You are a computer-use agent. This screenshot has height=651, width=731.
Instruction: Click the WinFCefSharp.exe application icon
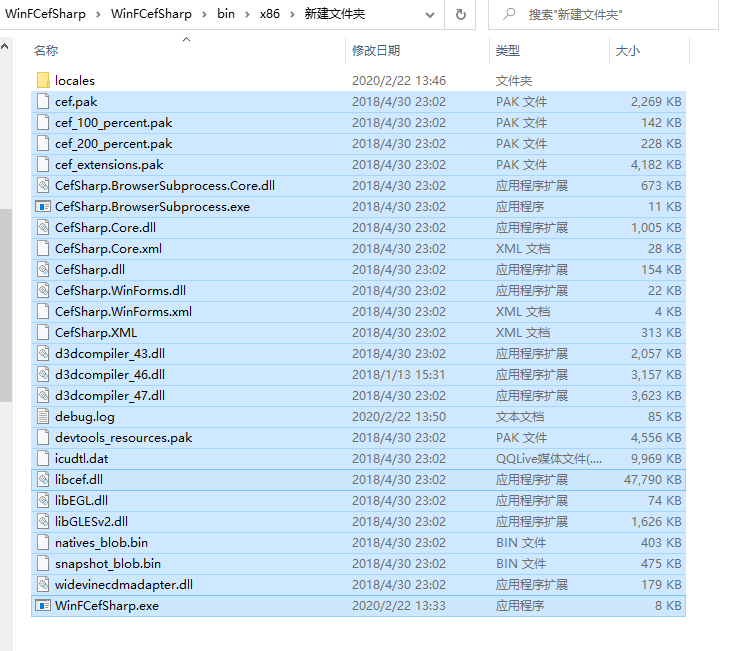tap(43, 605)
